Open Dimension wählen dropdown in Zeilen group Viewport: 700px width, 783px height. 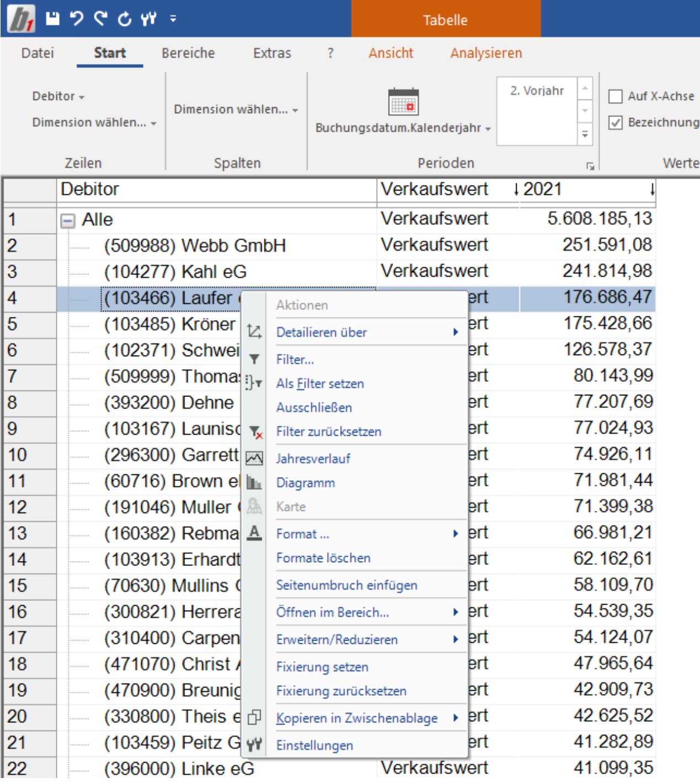94,123
